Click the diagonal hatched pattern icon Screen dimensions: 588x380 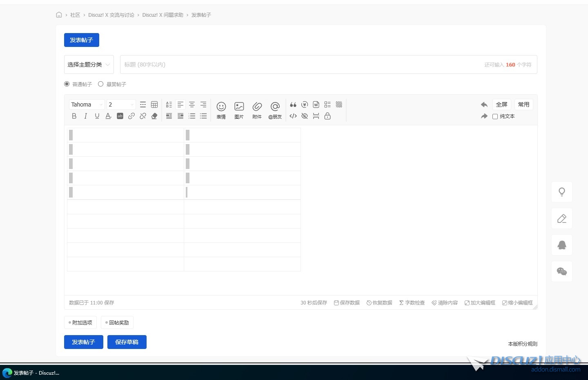pyautogui.click(x=339, y=104)
